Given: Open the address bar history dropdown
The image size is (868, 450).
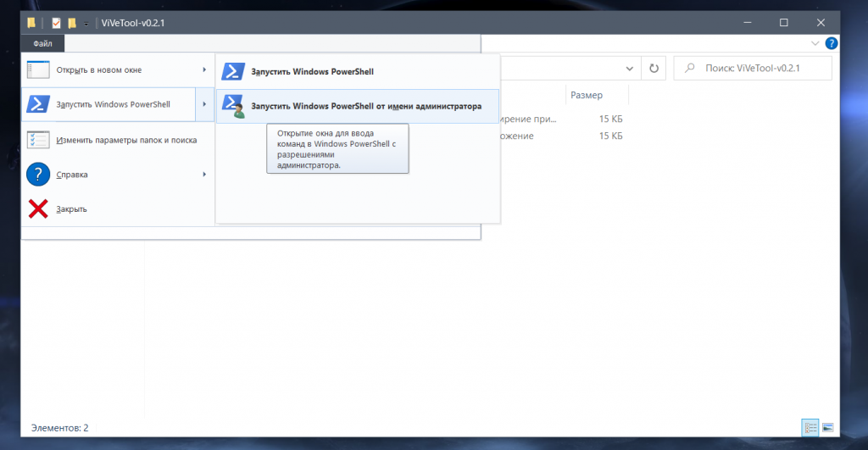Looking at the screenshot, I should click(630, 69).
